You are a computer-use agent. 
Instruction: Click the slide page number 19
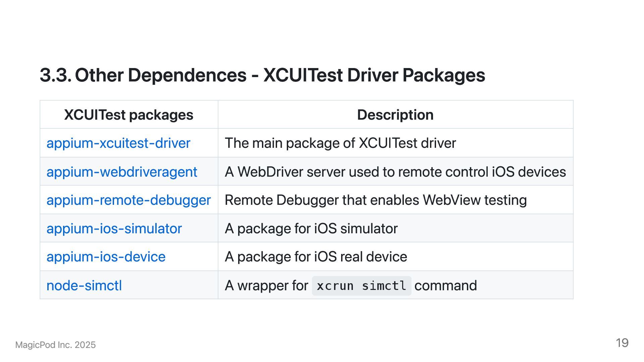[622, 343]
